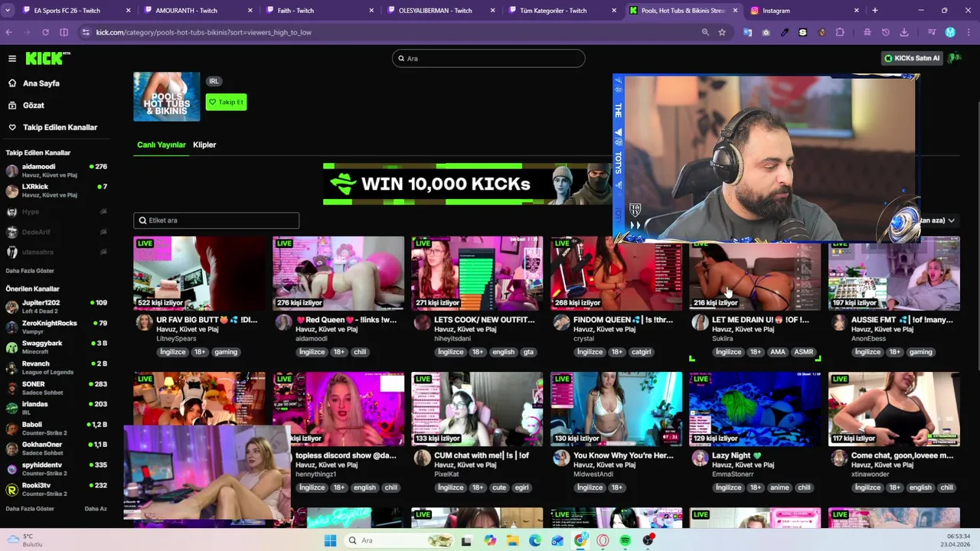Bookmark this page with the star
The width and height of the screenshot is (980, 551).
click(x=722, y=32)
